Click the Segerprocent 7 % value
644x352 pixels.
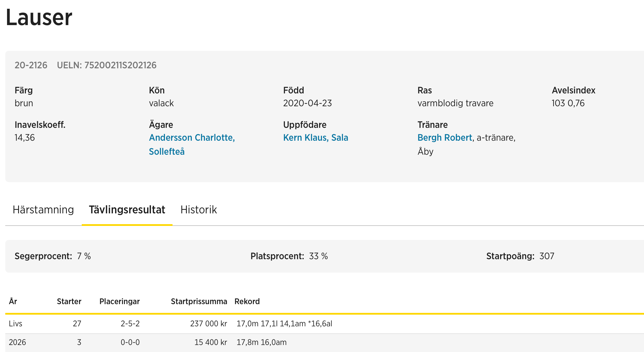[x=84, y=256]
